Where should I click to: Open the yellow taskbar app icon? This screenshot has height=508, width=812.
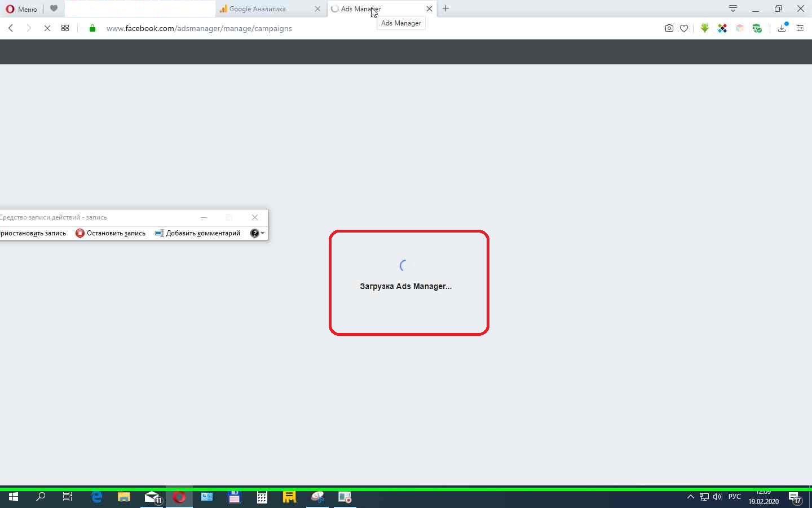pos(289,497)
